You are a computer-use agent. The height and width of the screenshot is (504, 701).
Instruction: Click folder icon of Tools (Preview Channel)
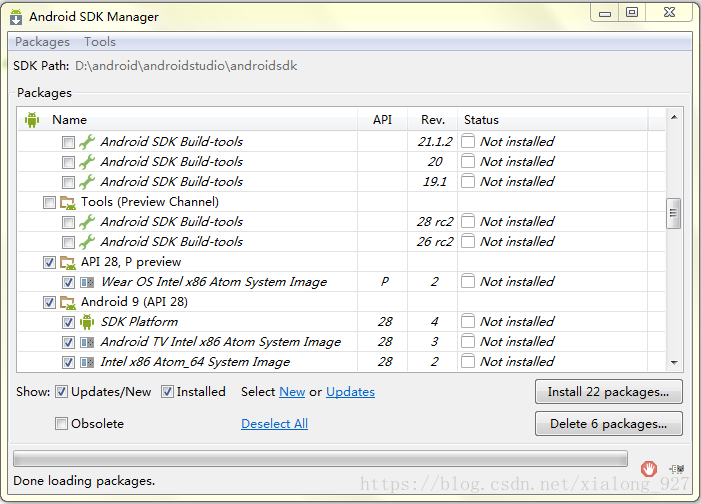(68, 203)
